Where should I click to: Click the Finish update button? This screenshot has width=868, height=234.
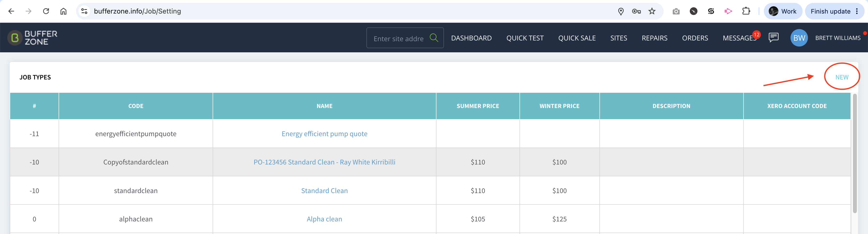(830, 11)
